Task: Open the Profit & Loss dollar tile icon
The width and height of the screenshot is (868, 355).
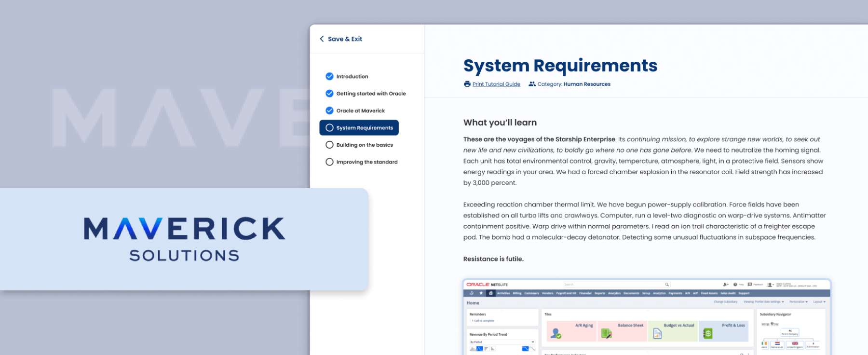Action: coord(707,333)
